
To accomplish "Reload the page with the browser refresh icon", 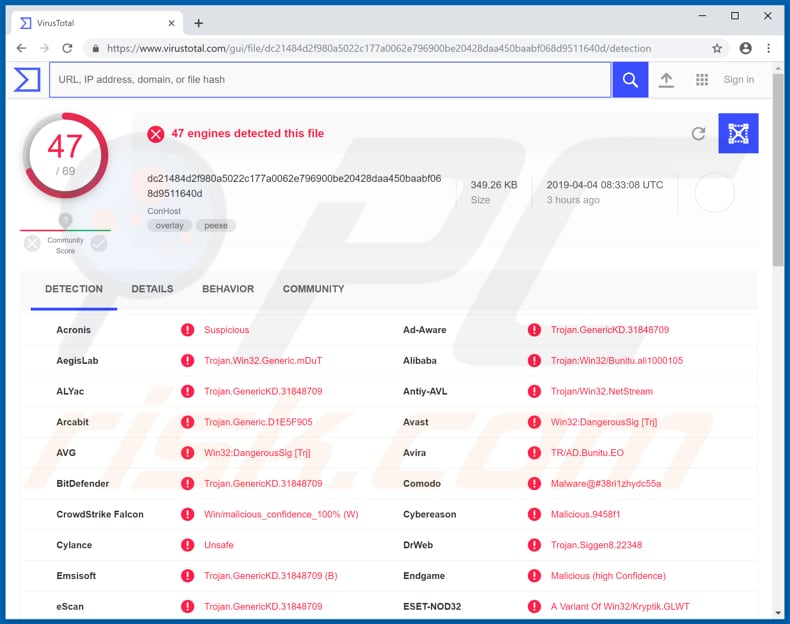I will [x=67, y=48].
